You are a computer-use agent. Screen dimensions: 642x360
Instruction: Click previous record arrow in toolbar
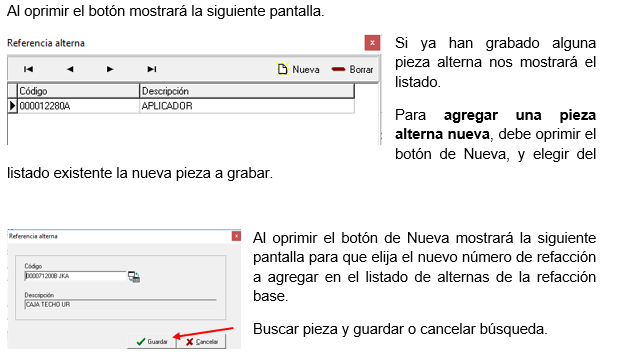(70, 69)
